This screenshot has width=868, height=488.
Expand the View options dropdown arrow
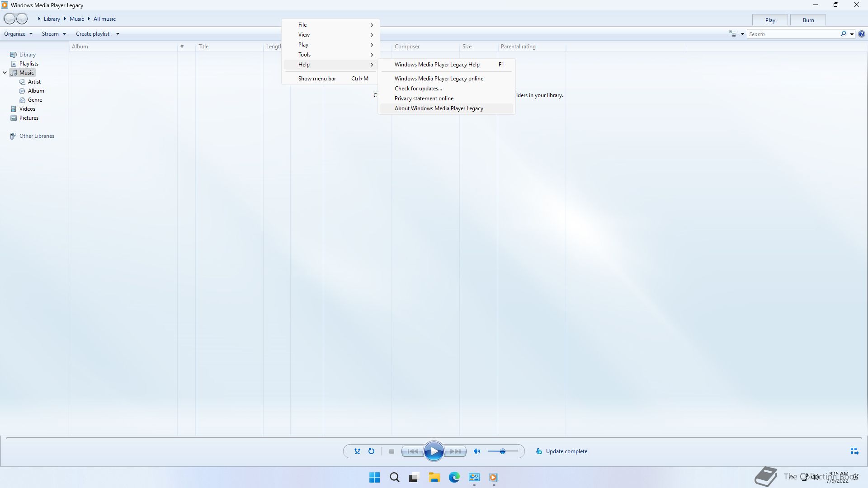[742, 34]
